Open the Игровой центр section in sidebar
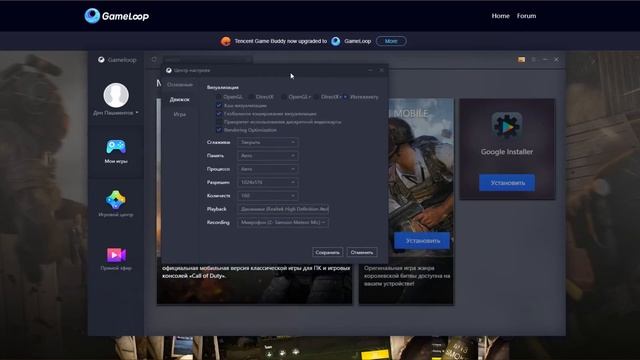 click(x=116, y=203)
